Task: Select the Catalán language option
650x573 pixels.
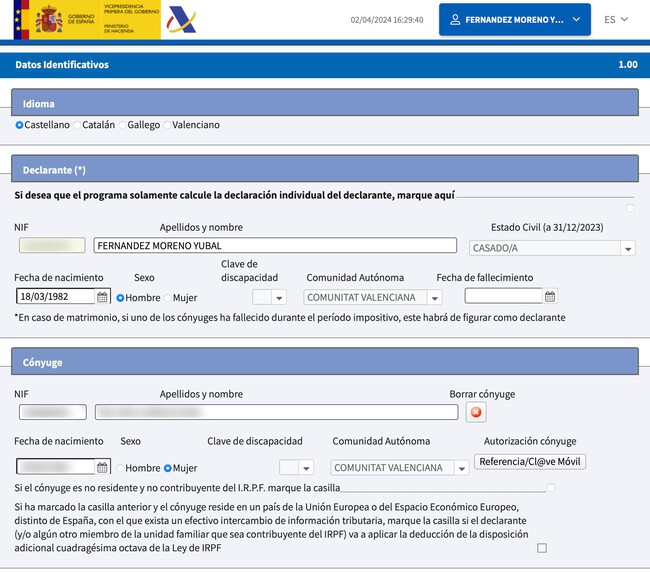Action: pos(78,125)
